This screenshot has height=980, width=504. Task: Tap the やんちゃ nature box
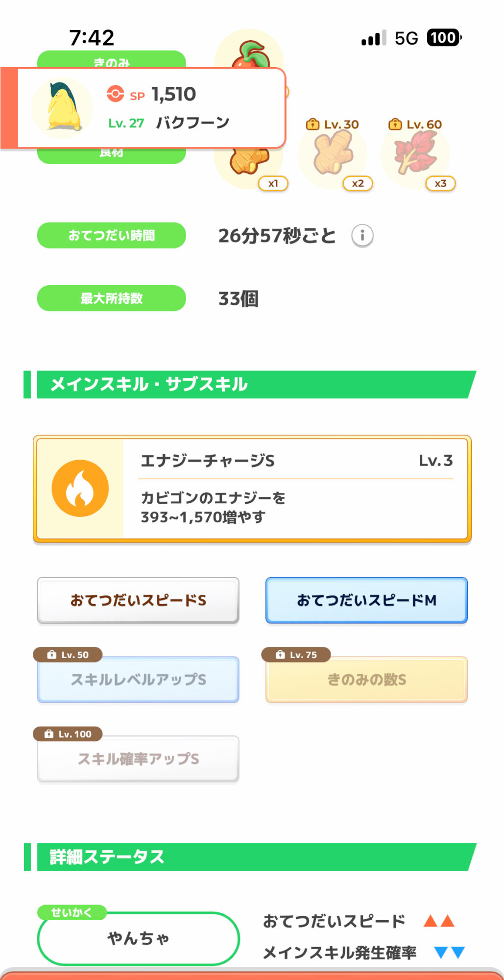pyautogui.click(x=138, y=938)
